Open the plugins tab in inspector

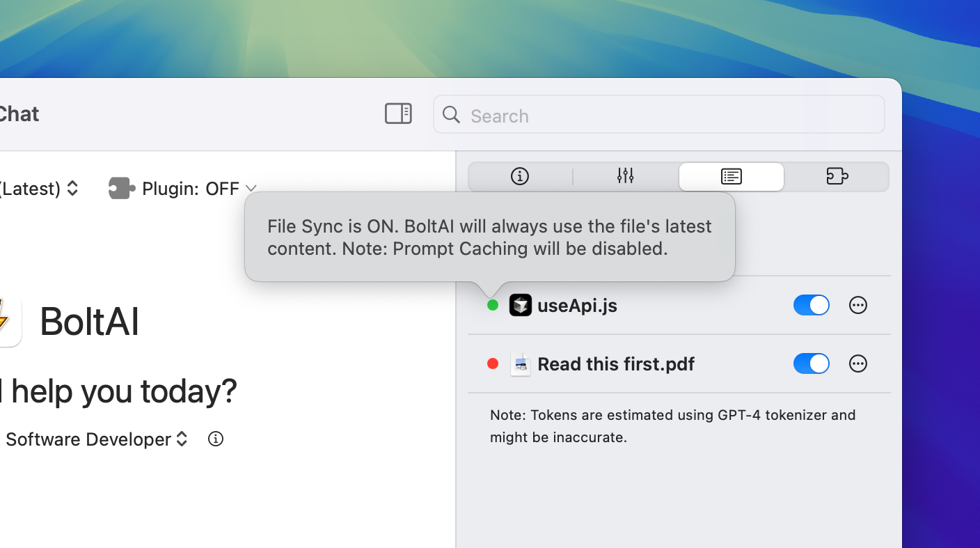coord(837,177)
